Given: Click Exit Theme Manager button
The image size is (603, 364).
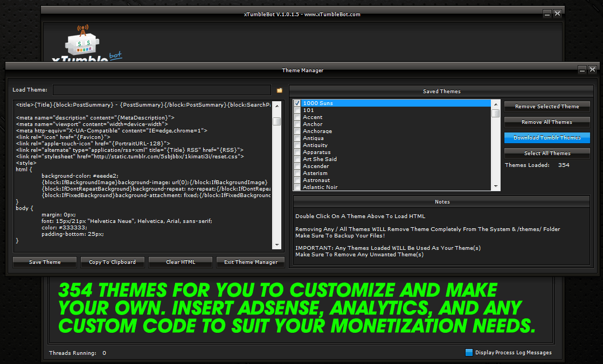Looking at the screenshot, I should click(x=251, y=262).
